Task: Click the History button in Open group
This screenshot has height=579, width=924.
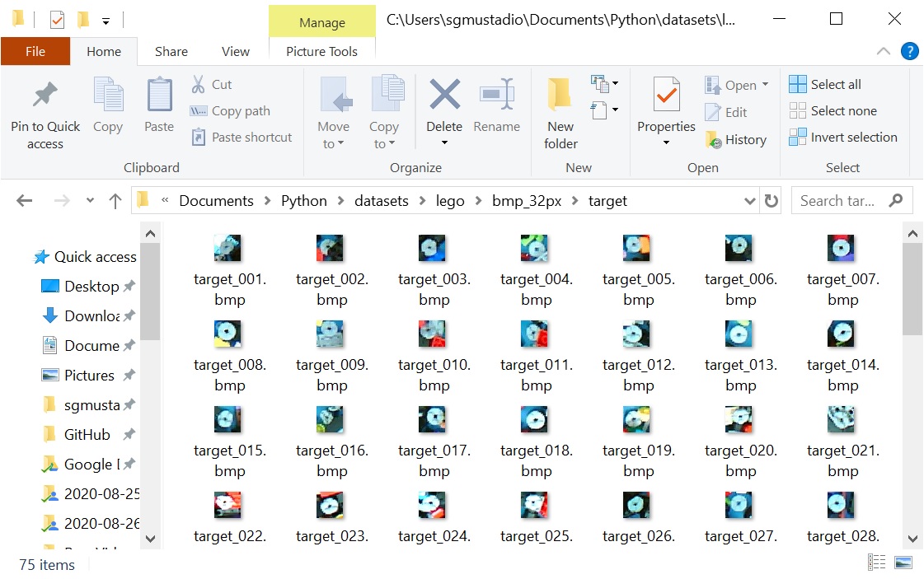Action: tap(736, 140)
